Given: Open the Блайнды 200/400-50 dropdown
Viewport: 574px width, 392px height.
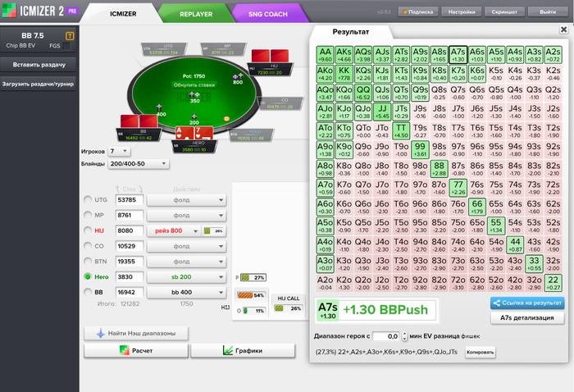Looking at the screenshot, I should [x=139, y=164].
